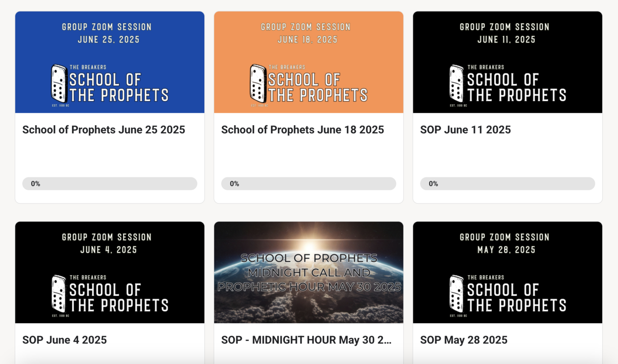This screenshot has height=364, width=618.
Task: Click the 0% progress bar under June 25 course
Action: 109,184
